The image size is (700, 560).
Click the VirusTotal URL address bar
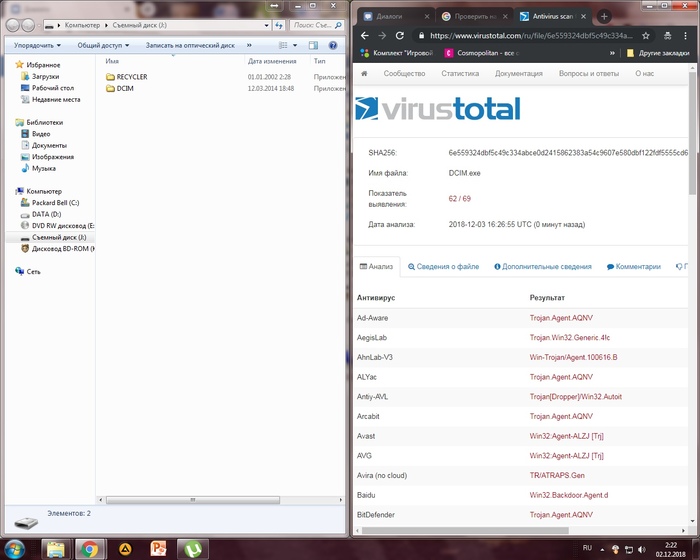pos(531,36)
